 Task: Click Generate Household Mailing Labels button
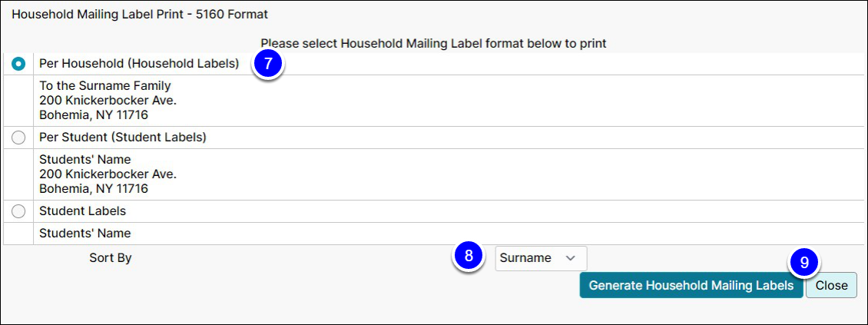pyautogui.click(x=691, y=285)
